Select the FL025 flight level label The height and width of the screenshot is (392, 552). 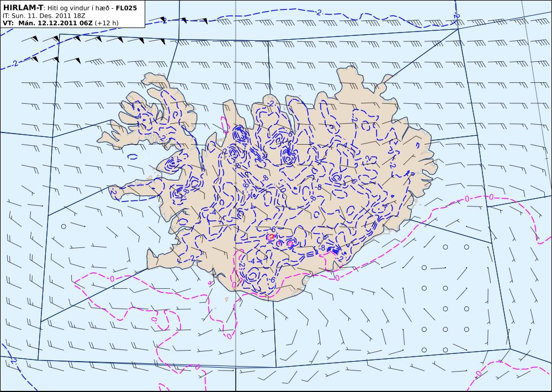(126, 8)
